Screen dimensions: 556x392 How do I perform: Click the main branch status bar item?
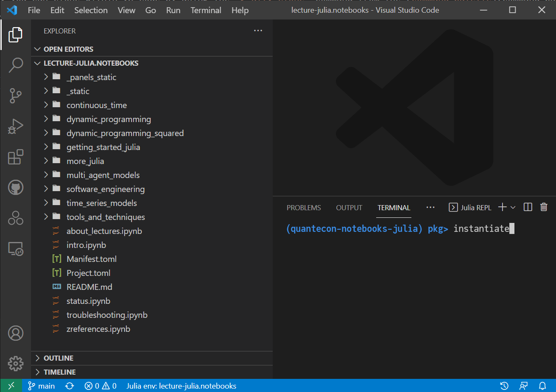click(42, 386)
